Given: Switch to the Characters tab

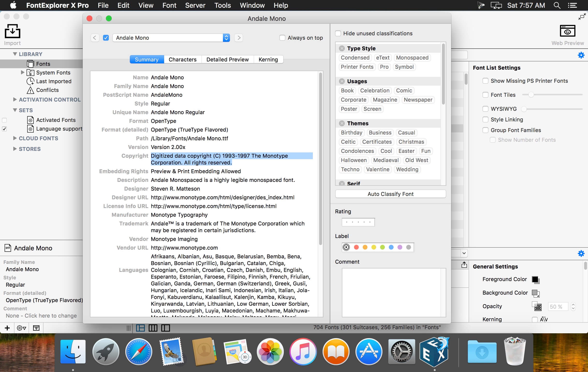Looking at the screenshot, I should [x=182, y=59].
